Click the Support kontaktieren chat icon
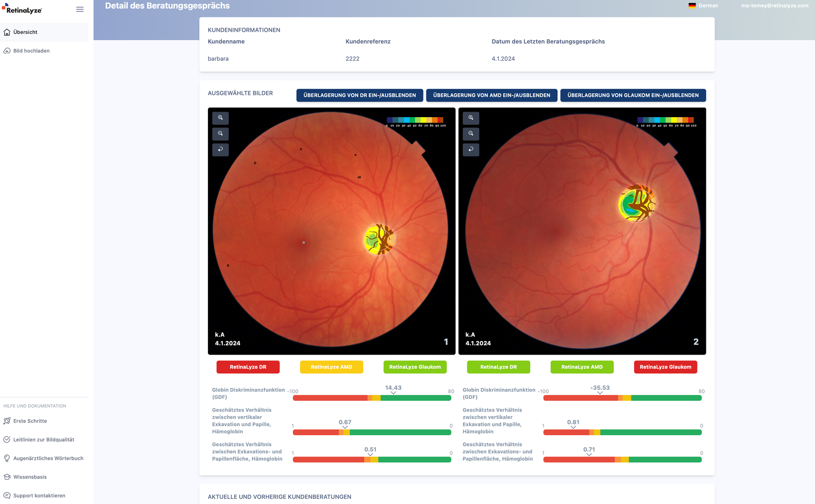This screenshot has width=815, height=504. coord(7,496)
